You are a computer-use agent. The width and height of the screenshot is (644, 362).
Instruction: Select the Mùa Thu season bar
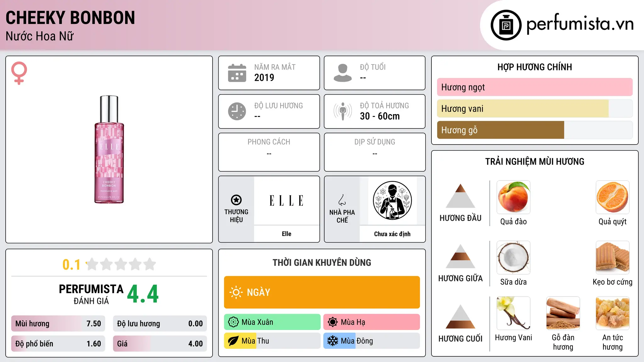click(272, 341)
